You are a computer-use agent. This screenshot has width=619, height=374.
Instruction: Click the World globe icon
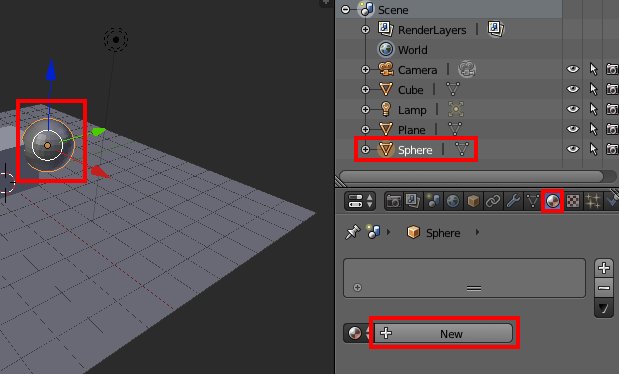(386, 49)
